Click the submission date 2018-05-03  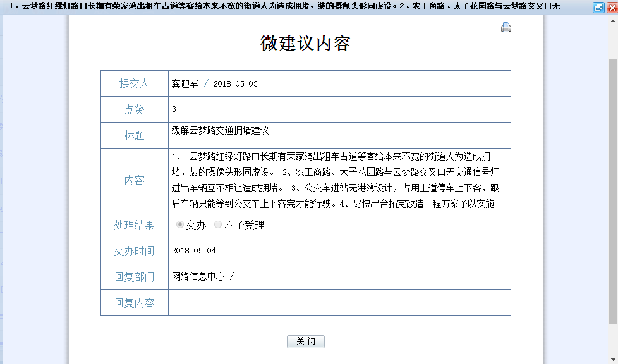tap(235, 84)
